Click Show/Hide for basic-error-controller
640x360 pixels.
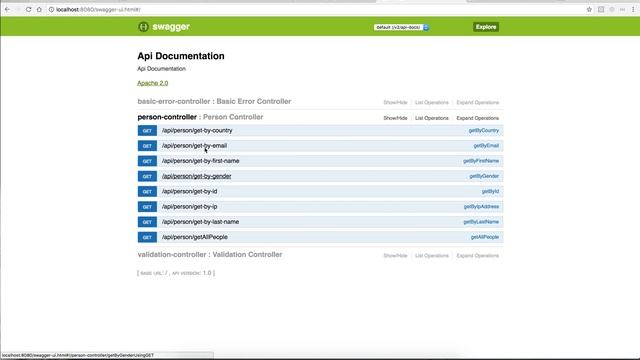(395, 102)
